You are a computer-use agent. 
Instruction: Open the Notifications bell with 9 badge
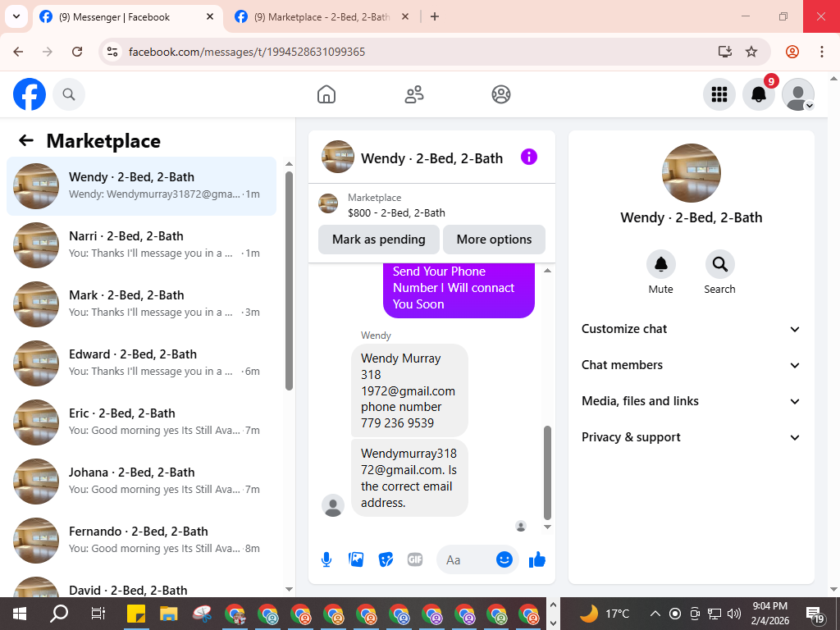(759, 94)
